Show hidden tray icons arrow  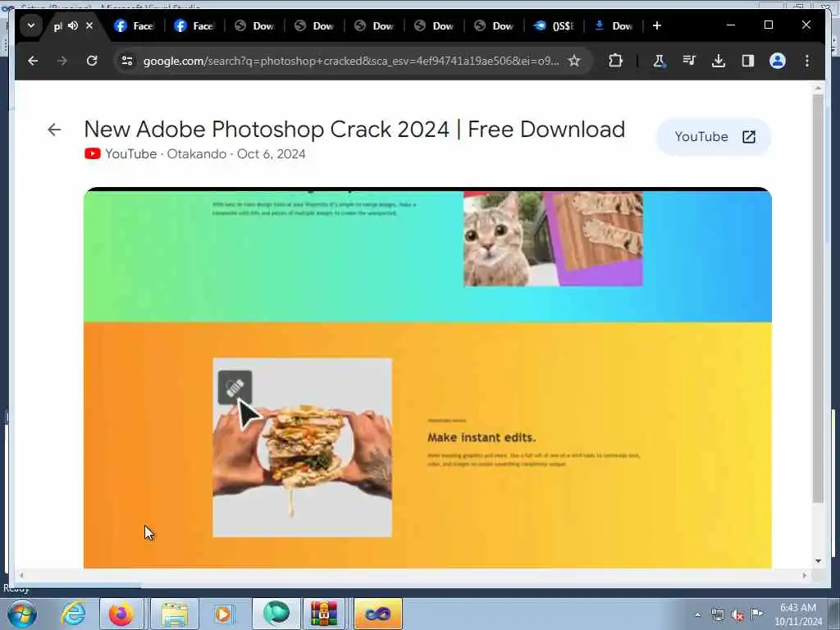[697, 615]
